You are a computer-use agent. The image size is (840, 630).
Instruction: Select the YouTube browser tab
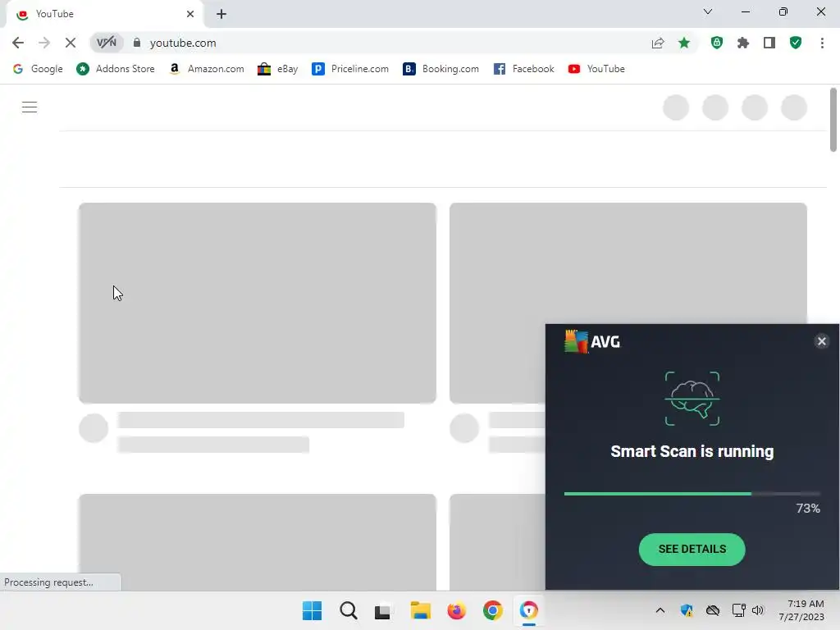point(104,15)
